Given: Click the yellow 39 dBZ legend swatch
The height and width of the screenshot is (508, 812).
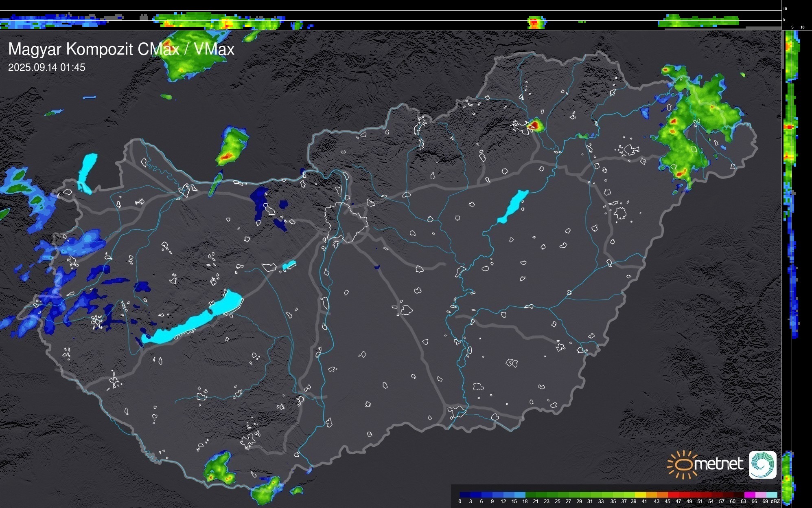Looking at the screenshot, I should pyautogui.click(x=640, y=495).
